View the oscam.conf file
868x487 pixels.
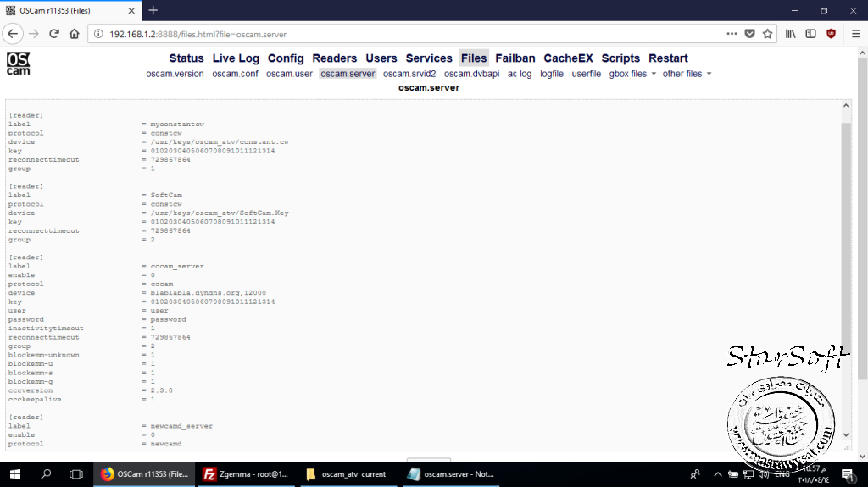click(x=235, y=74)
